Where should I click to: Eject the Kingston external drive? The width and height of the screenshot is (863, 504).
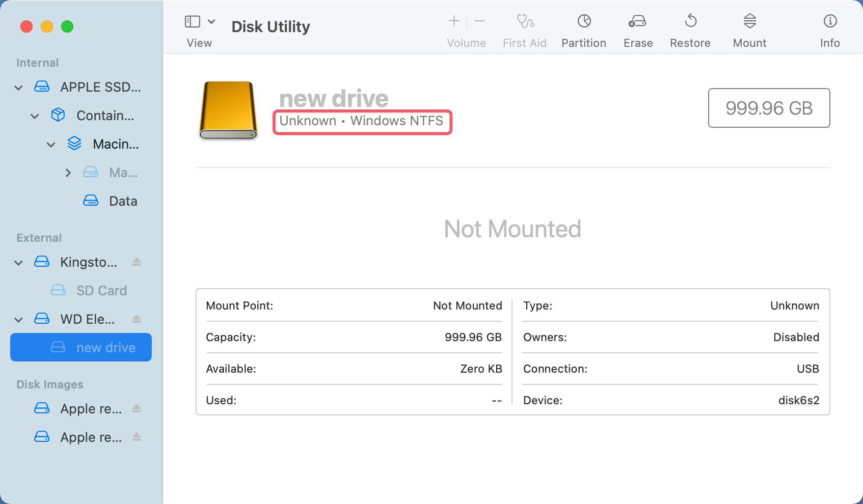click(x=137, y=262)
